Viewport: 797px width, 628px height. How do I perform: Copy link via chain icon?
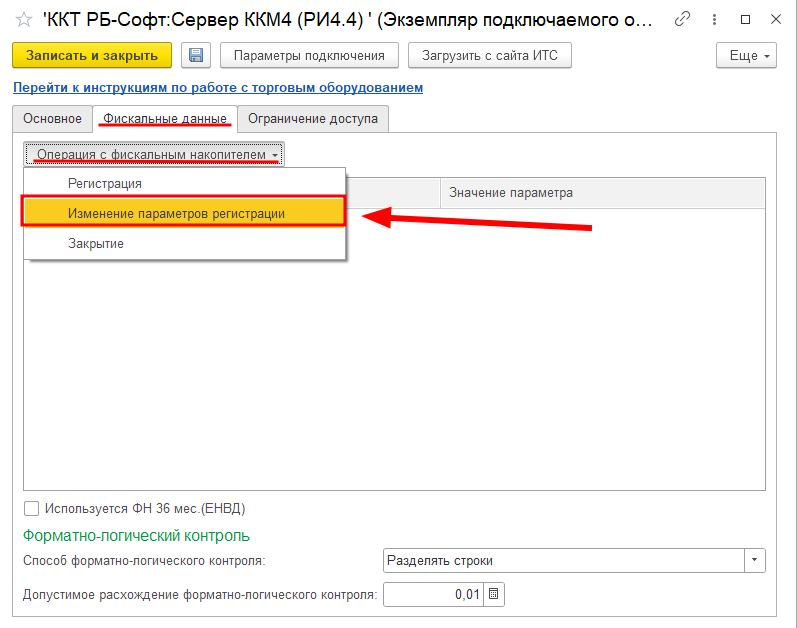pyautogui.click(x=682, y=19)
